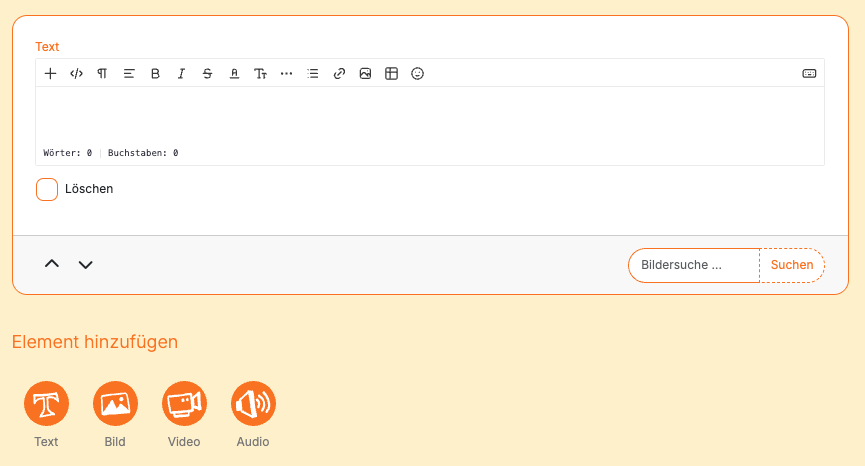Open the text color picker
Screen dimensions: 865x466
pos(234,73)
